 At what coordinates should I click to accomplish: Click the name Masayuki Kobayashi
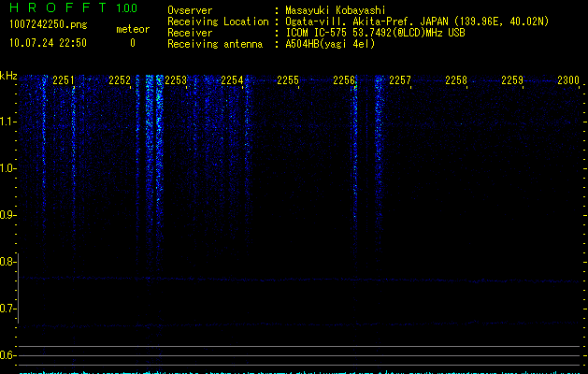click(x=336, y=10)
